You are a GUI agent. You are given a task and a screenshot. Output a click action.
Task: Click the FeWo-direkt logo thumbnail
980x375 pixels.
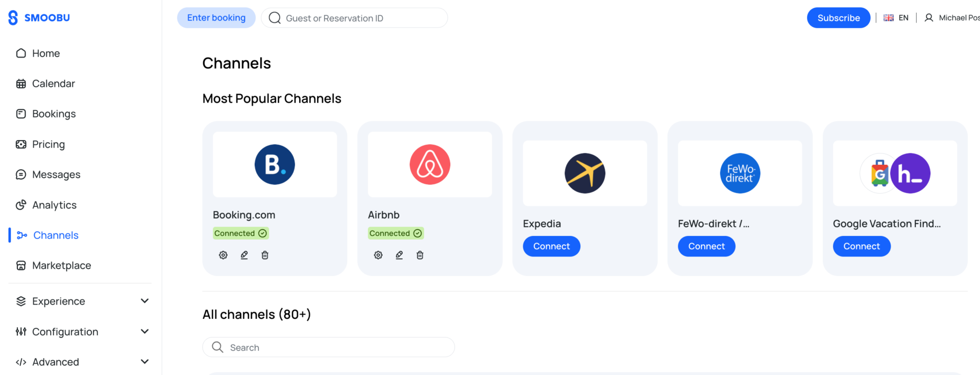pyautogui.click(x=740, y=173)
